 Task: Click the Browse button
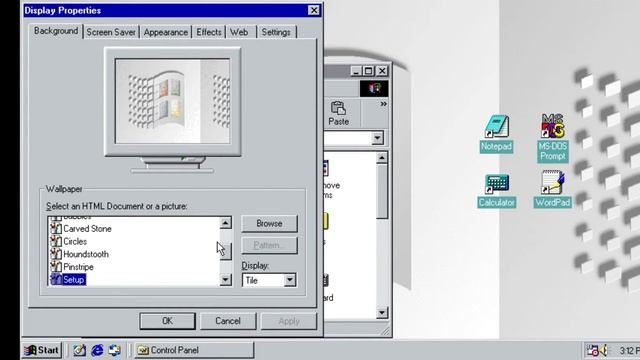(x=269, y=224)
